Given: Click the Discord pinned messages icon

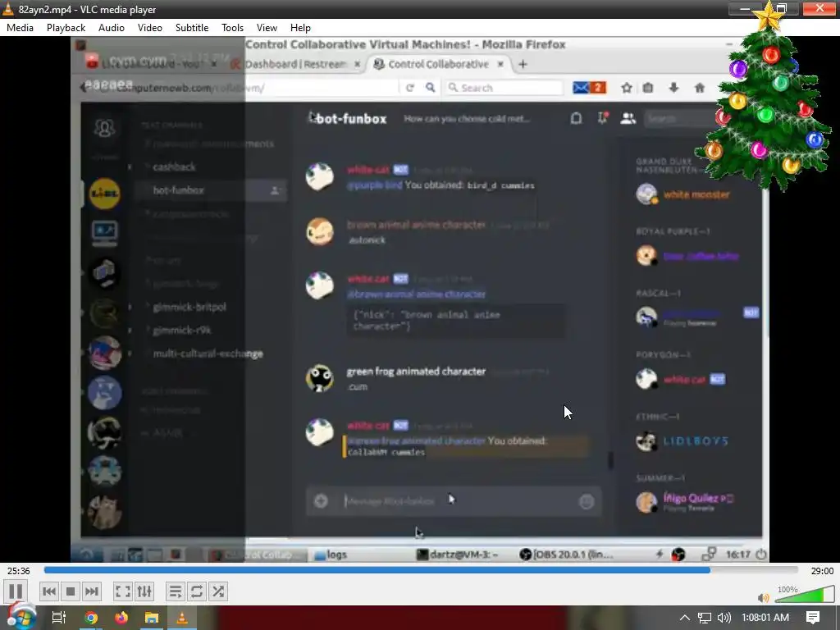Looking at the screenshot, I should click(x=602, y=118).
